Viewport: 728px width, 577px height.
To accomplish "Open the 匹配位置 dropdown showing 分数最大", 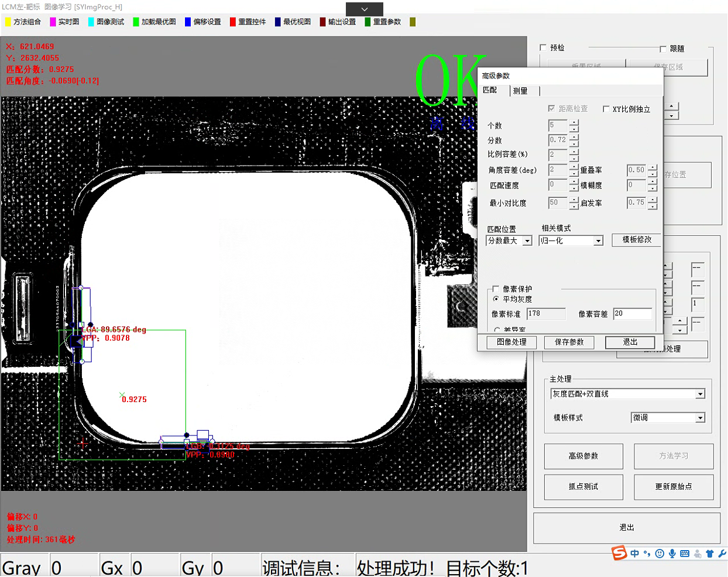I will (527, 241).
